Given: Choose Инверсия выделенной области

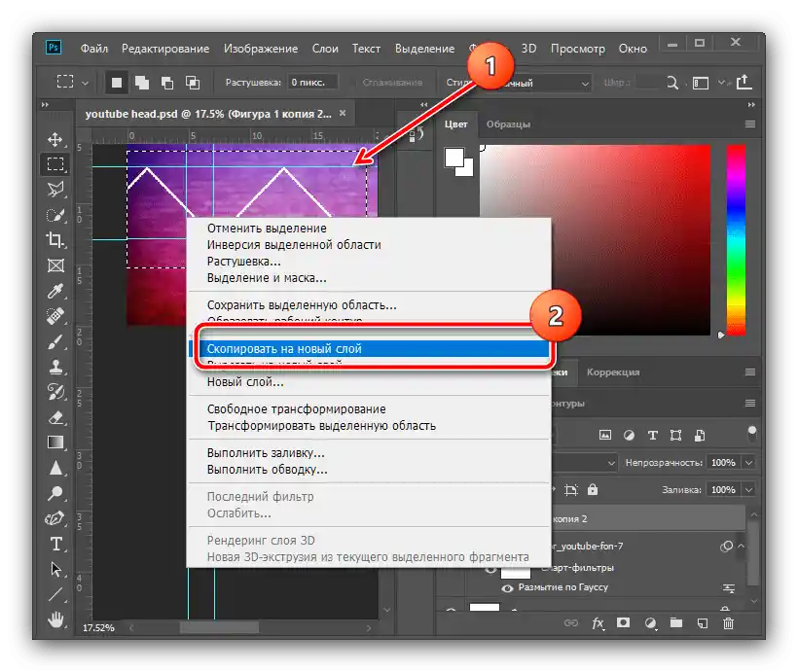Looking at the screenshot, I should pyautogui.click(x=294, y=245).
